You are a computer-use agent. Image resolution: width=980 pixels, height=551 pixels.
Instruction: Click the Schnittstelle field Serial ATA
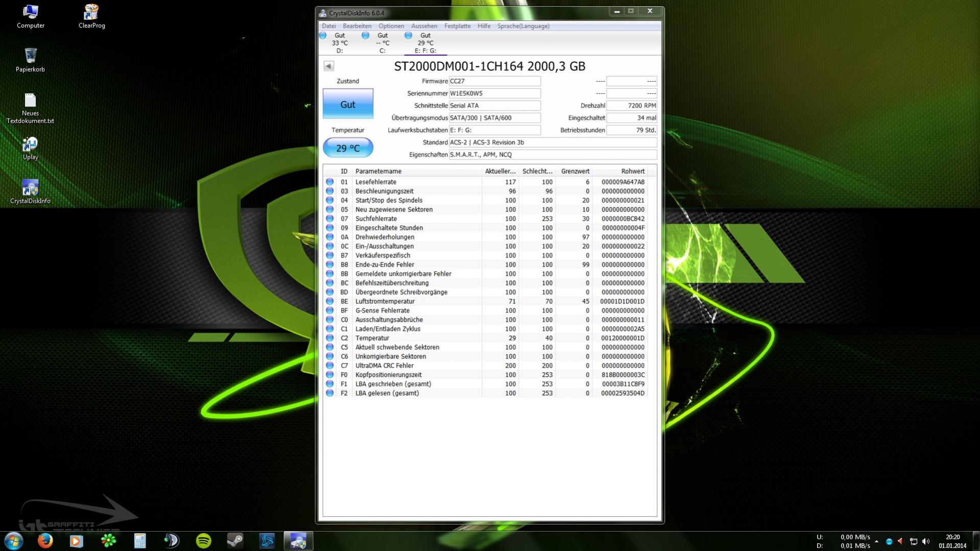tap(494, 106)
